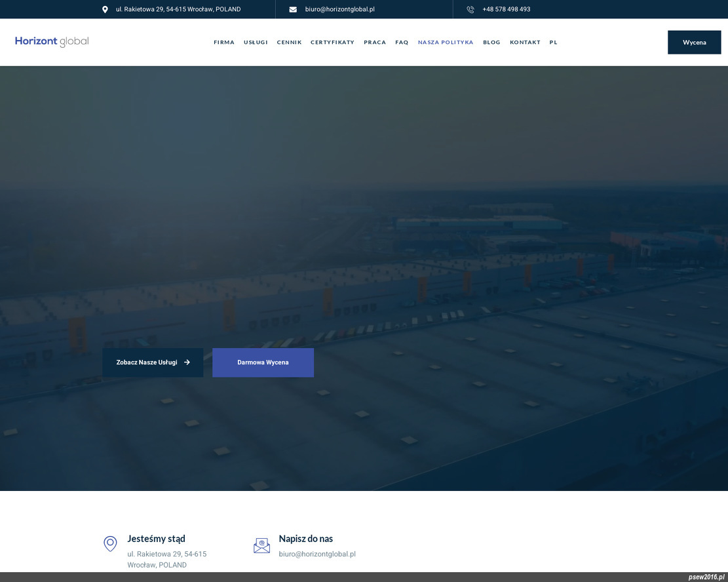Image resolution: width=728 pixels, height=582 pixels.
Task: Click the Napisz do nas heading
Action: click(x=306, y=539)
